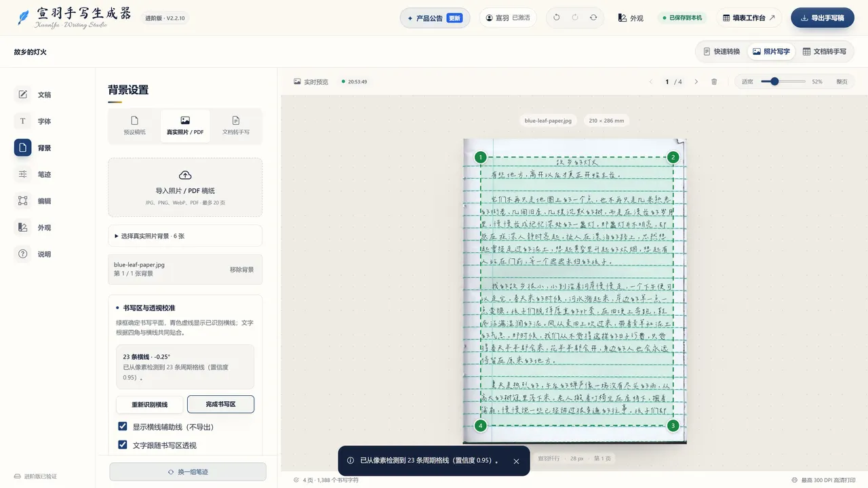Switch to the 文档转手写 background tab

point(236,125)
